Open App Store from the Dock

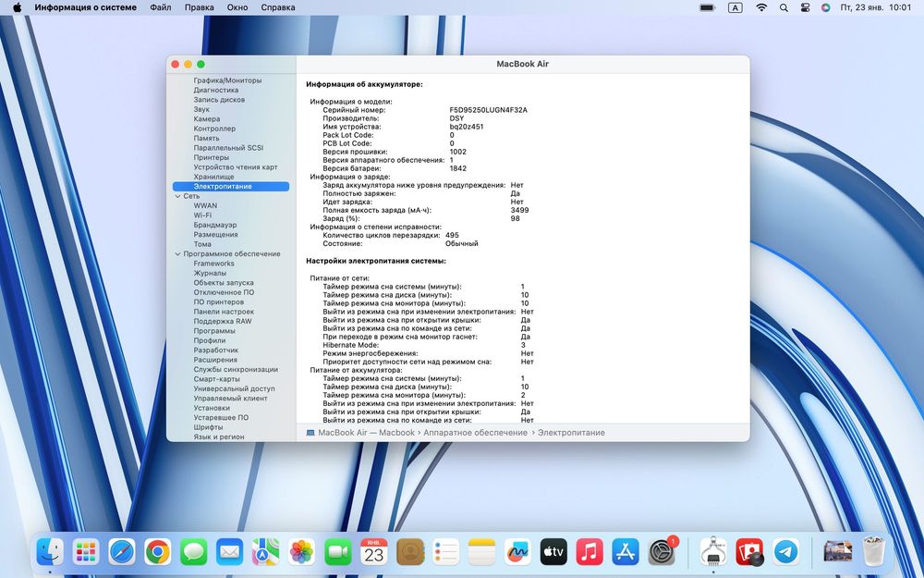point(626,553)
